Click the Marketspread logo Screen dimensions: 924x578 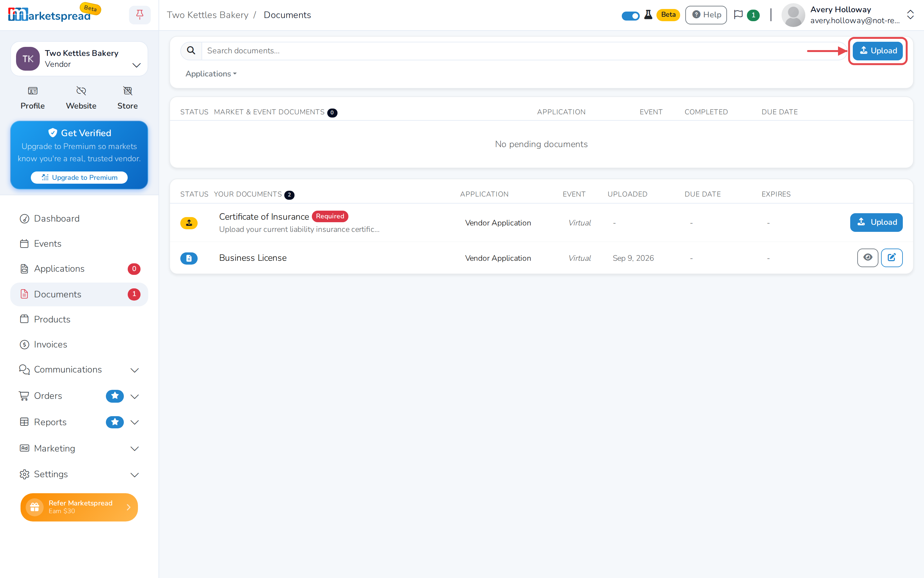pyautogui.click(x=50, y=15)
